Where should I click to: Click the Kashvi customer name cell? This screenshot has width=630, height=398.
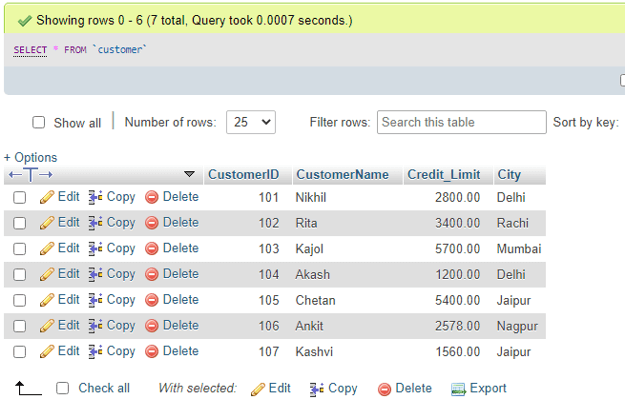[314, 352]
